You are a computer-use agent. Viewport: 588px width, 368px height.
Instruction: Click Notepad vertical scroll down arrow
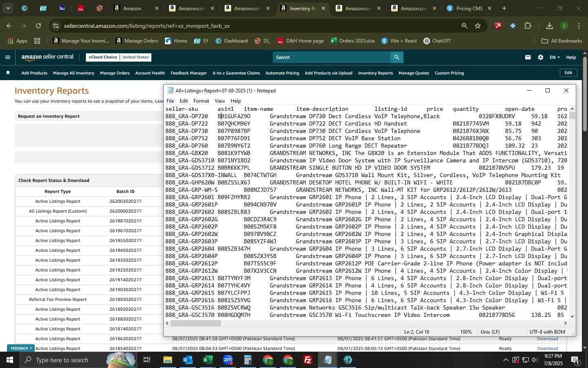[x=572, y=316]
